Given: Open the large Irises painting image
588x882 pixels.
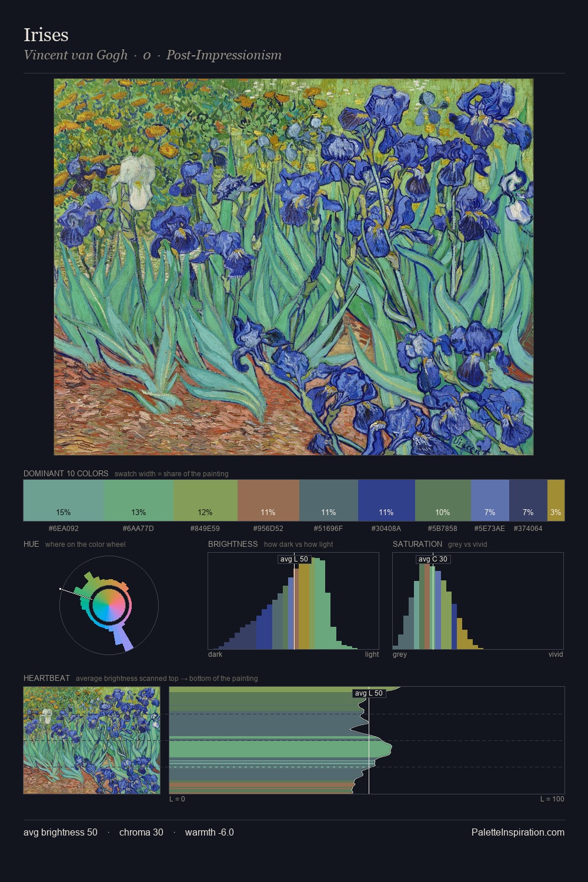Looking at the screenshot, I should click(293, 267).
